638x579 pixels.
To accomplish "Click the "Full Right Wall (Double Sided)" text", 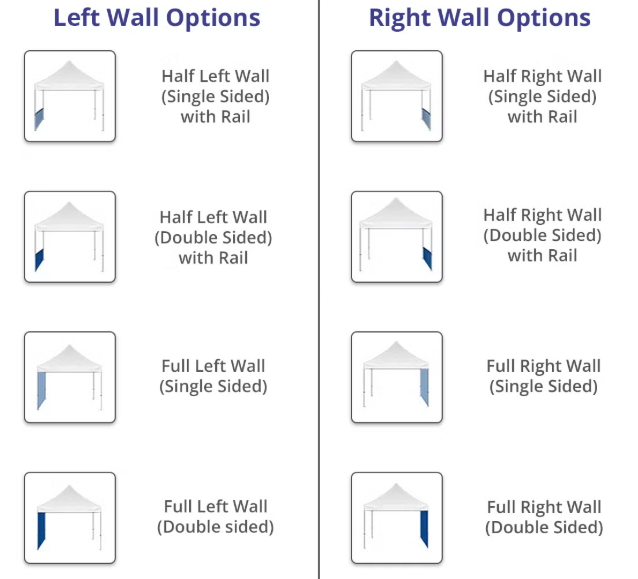I will [544, 517].
